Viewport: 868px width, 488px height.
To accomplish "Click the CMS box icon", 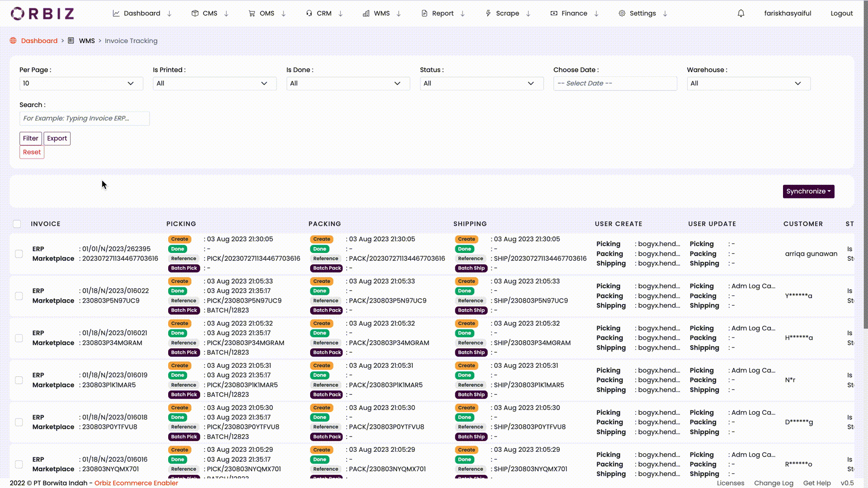I will pyautogui.click(x=195, y=14).
